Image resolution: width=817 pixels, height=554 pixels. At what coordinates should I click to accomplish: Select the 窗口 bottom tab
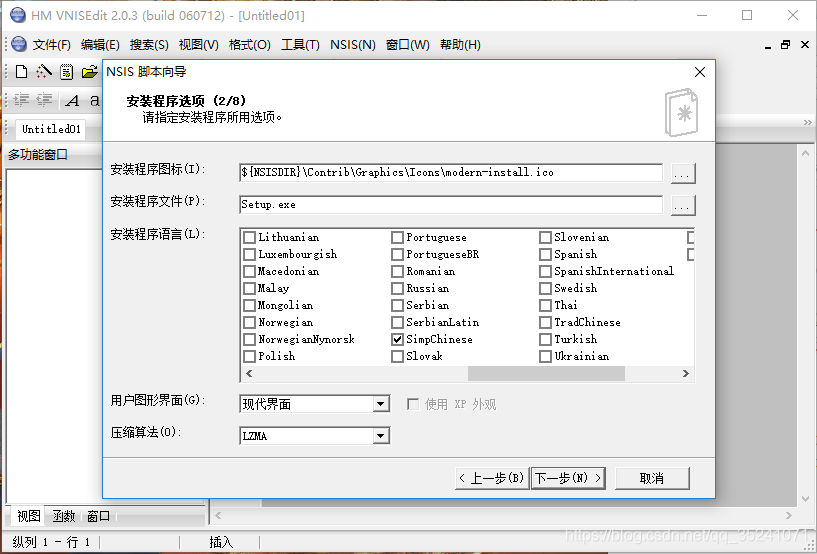click(x=98, y=516)
